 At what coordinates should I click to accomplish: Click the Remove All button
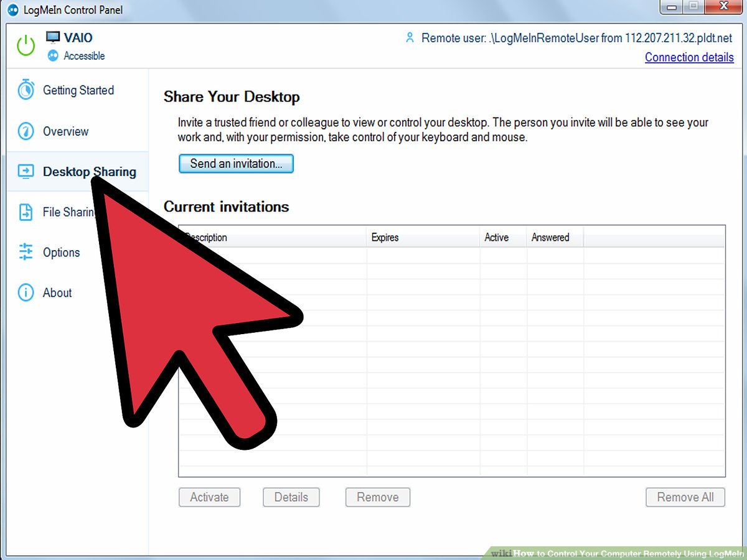[685, 497]
